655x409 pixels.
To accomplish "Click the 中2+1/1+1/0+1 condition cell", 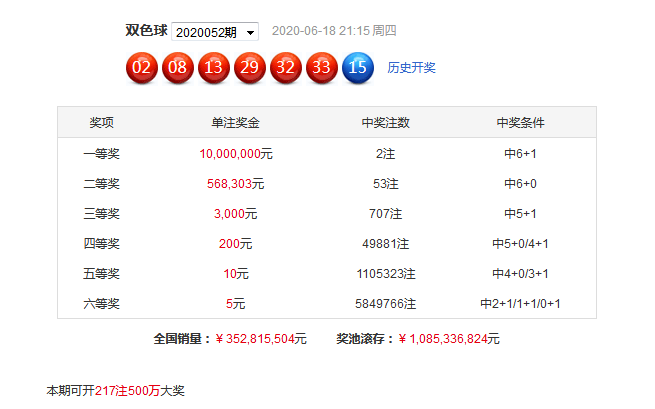I will tap(520, 304).
